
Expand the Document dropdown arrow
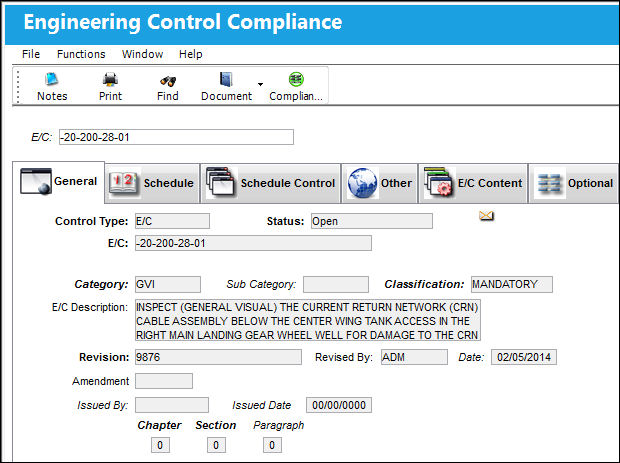coord(260,84)
